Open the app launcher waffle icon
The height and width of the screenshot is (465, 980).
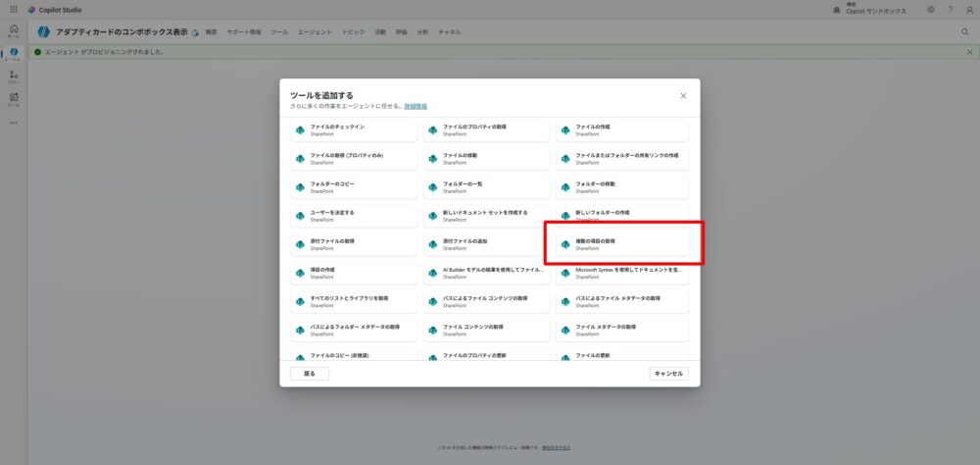coord(14,9)
